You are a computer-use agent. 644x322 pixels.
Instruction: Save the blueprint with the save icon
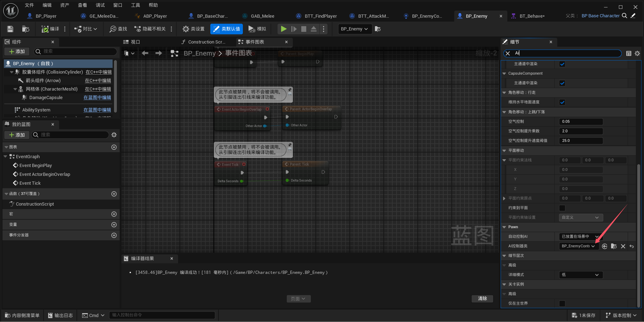pos(10,29)
